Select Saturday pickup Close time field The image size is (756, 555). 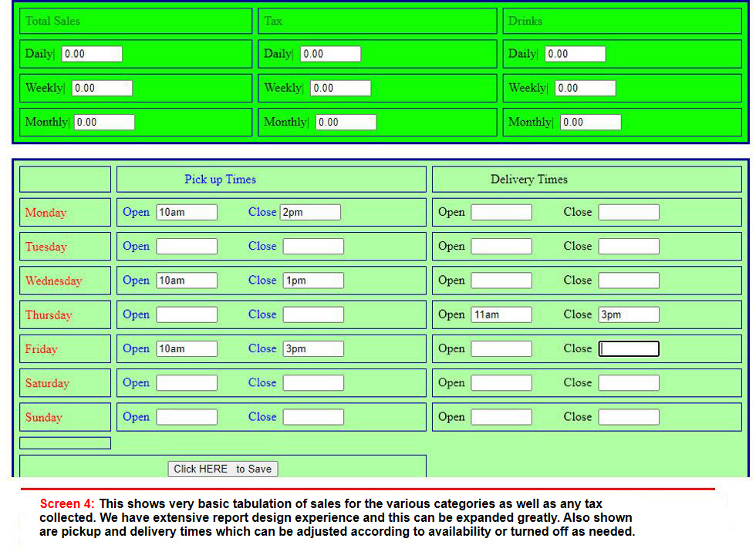313,383
